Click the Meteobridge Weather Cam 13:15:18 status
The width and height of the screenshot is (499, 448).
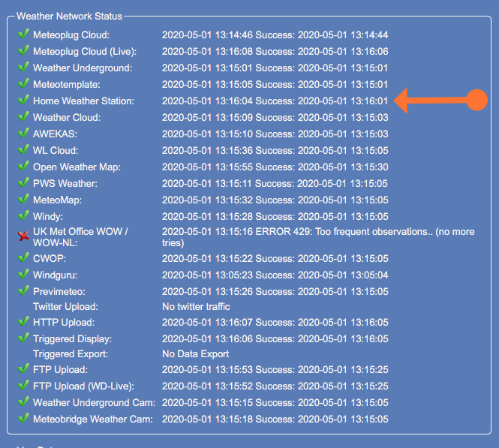[275, 419]
